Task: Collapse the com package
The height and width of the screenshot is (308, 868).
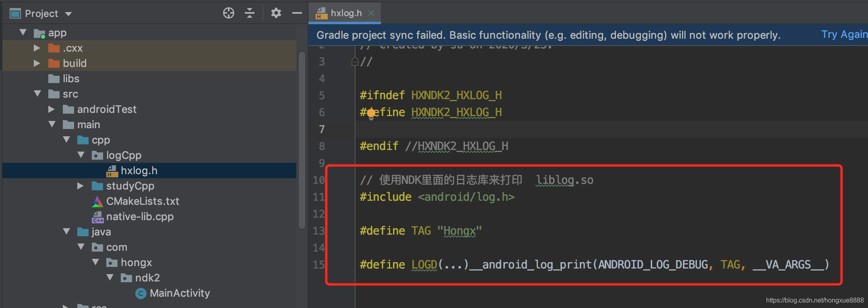Action: (81, 247)
